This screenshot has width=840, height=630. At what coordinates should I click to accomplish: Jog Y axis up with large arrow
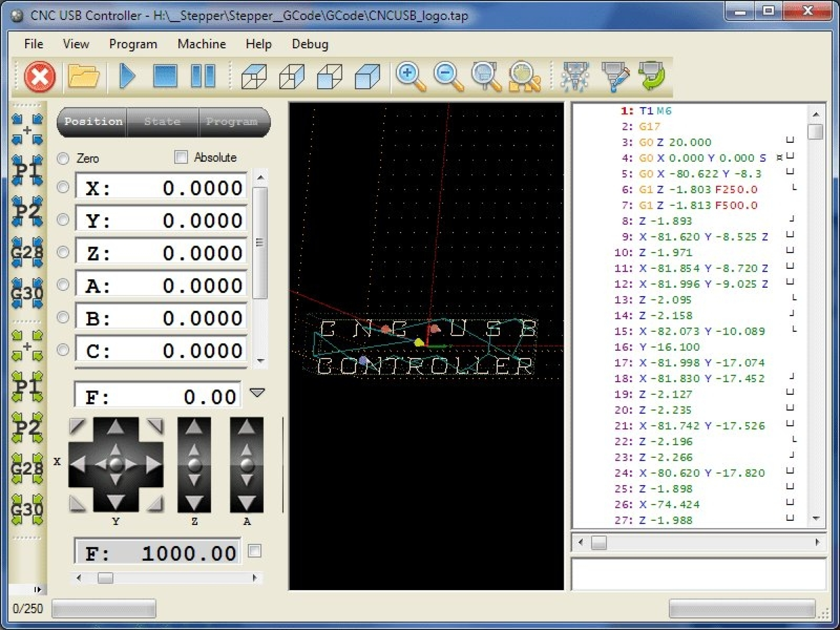tap(115, 428)
